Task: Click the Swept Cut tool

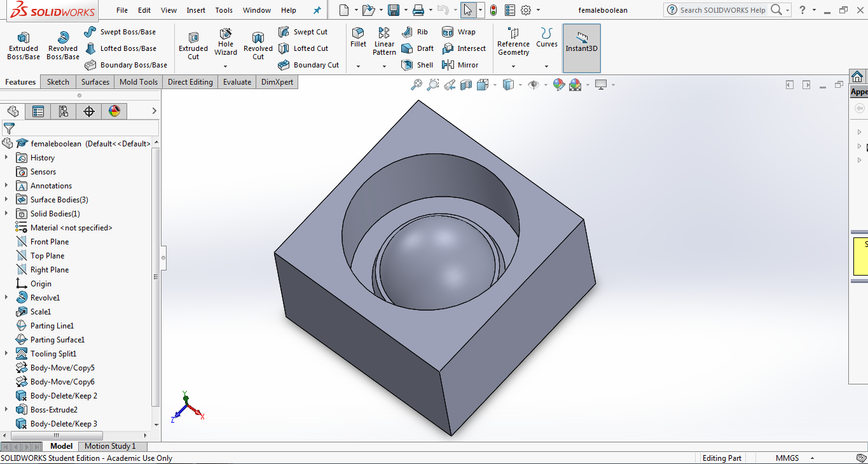Action: [303, 32]
